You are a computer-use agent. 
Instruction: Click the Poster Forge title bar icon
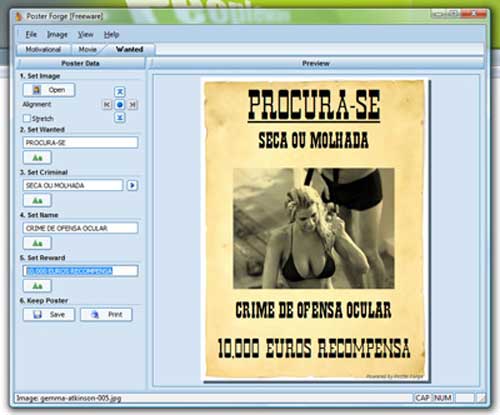pos(19,16)
